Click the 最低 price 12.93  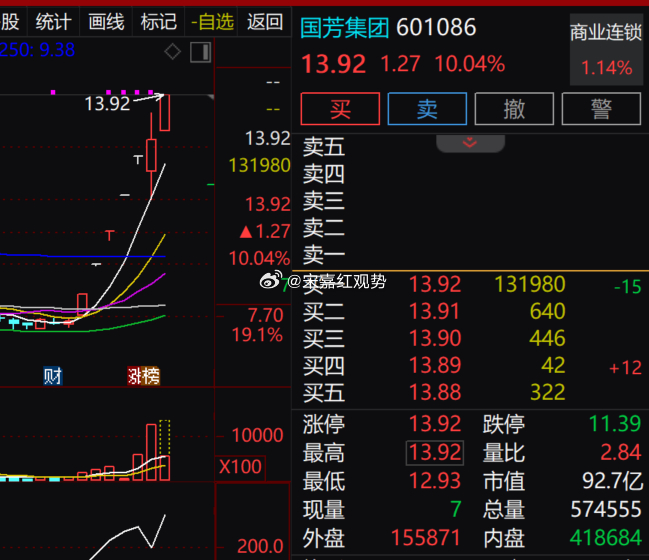(435, 481)
